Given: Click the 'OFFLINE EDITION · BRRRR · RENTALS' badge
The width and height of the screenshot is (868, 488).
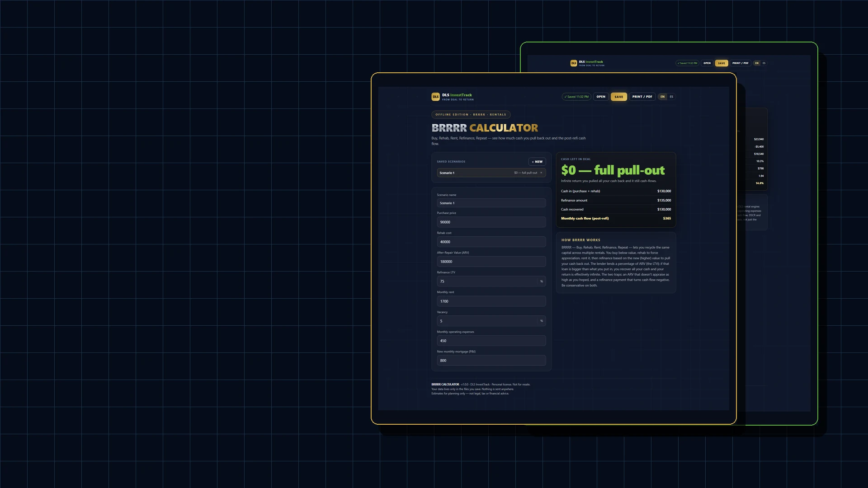Looking at the screenshot, I should click(471, 115).
